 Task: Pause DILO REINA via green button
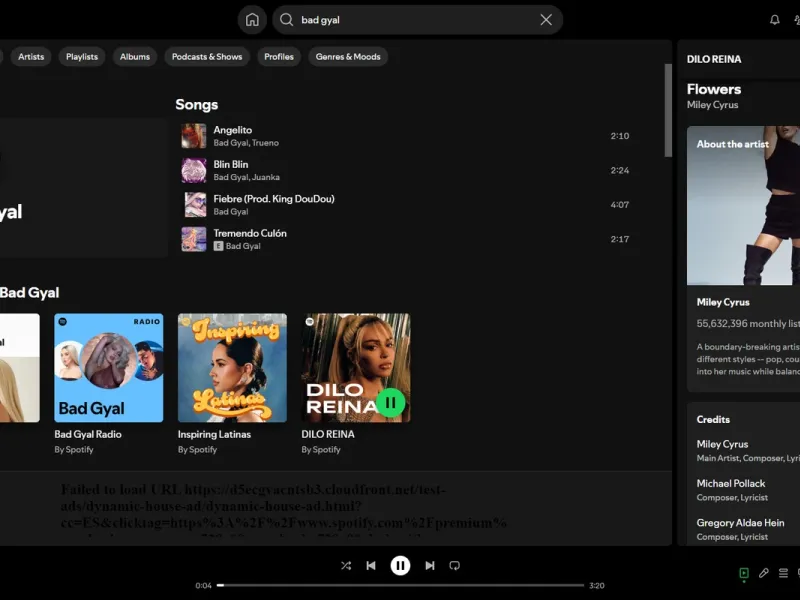(390, 403)
